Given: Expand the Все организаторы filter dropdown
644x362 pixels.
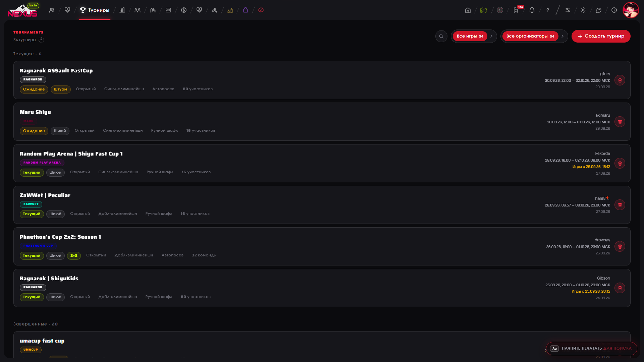Looking at the screenshot, I should click(x=534, y=36).
